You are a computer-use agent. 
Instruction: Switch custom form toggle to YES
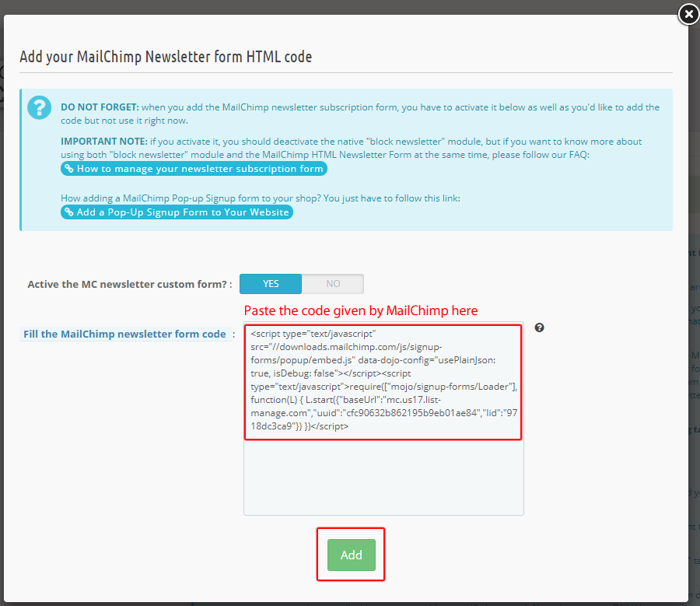pyautogui.click(x=271, y=284)
